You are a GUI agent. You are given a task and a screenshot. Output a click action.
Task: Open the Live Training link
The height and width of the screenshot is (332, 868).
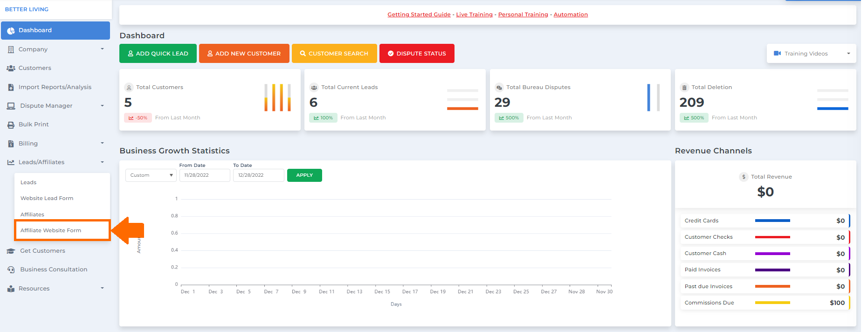tap(474, 14)
